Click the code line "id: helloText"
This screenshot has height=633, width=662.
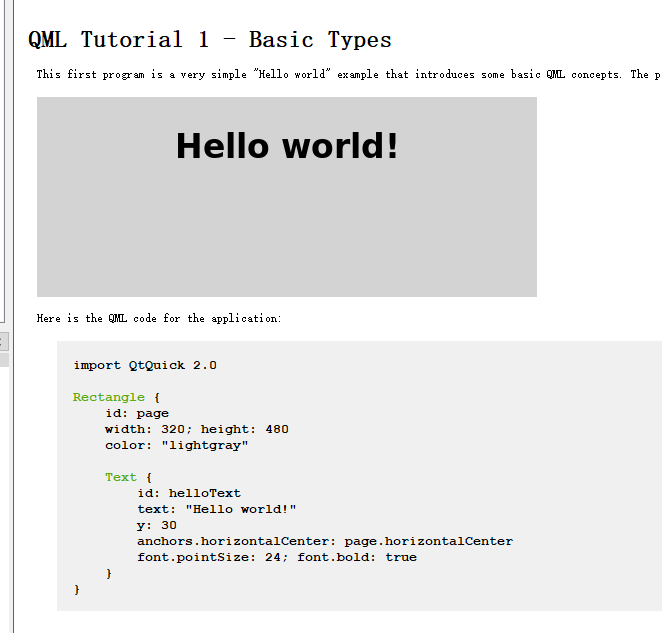click(x=189, y=493)
